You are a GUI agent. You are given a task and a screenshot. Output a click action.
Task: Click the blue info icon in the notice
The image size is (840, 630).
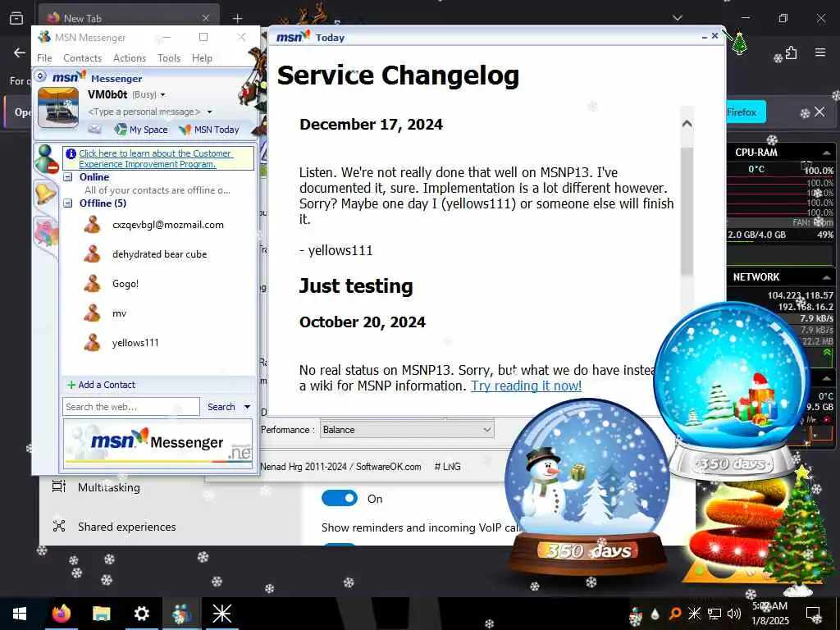click(x=71, y=153)
